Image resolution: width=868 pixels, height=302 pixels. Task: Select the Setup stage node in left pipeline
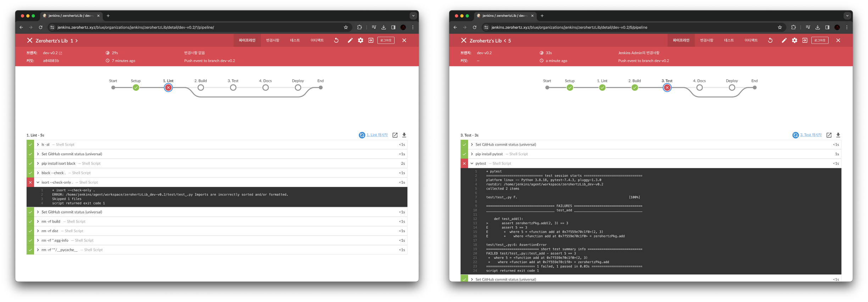click(136, 88)
